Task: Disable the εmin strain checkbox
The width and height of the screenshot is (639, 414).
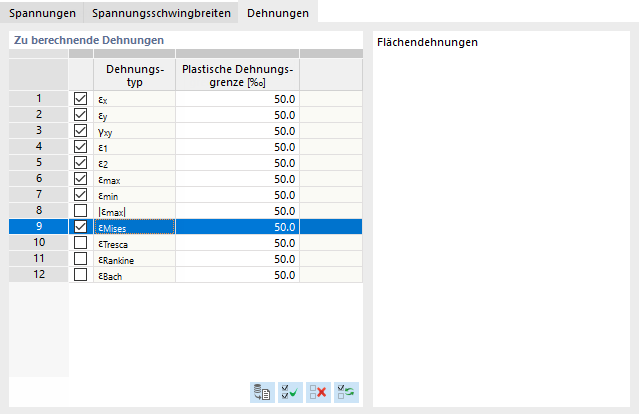Action: tap(81, 195)
